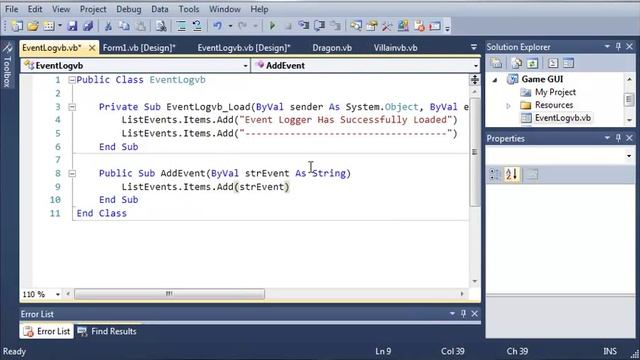Click the Solution Explorer vertical scrollbar thumb
Viewport: 640px width, 360px height.
[629, 99]
